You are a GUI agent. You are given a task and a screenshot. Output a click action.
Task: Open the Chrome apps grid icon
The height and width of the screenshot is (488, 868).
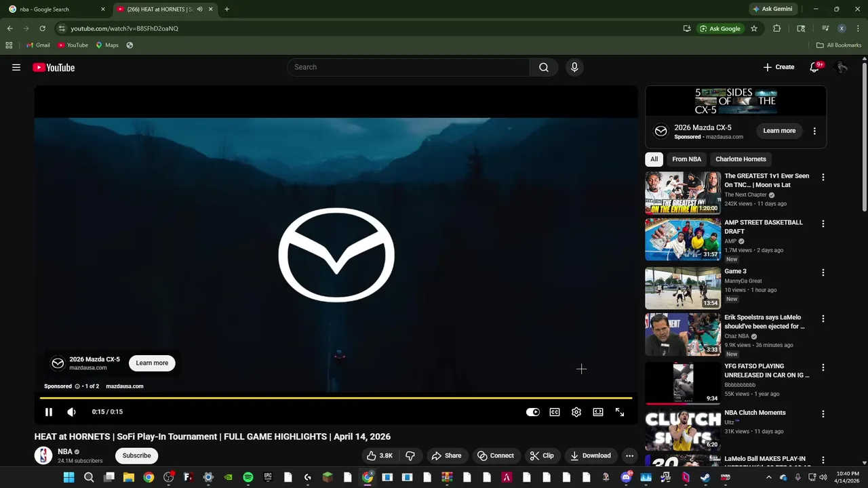pyautogui.click(x=9, y=45)
